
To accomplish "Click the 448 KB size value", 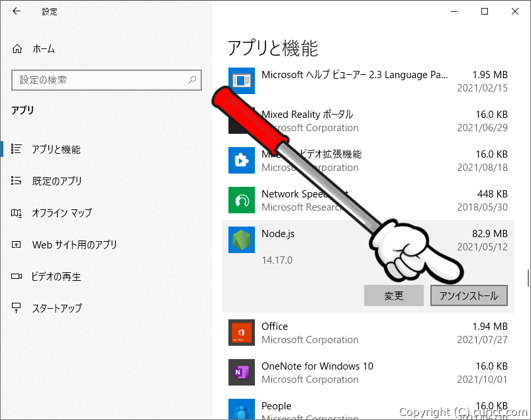I will click(493, 194).
